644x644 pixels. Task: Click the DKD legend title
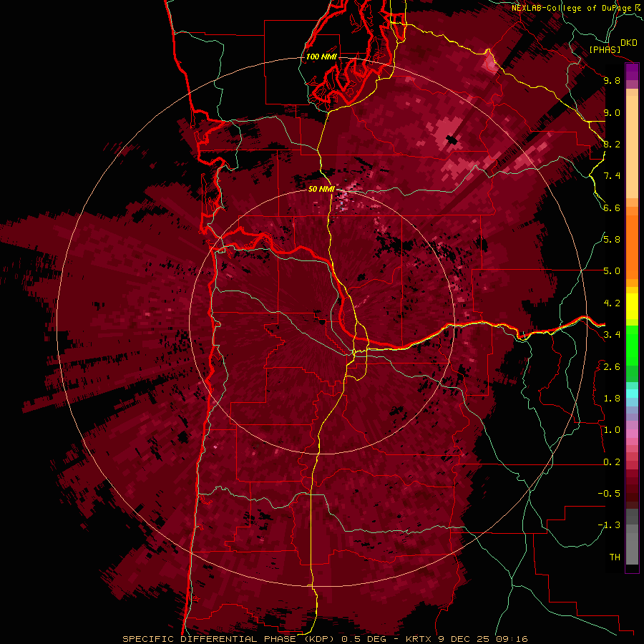pos(629,43)
